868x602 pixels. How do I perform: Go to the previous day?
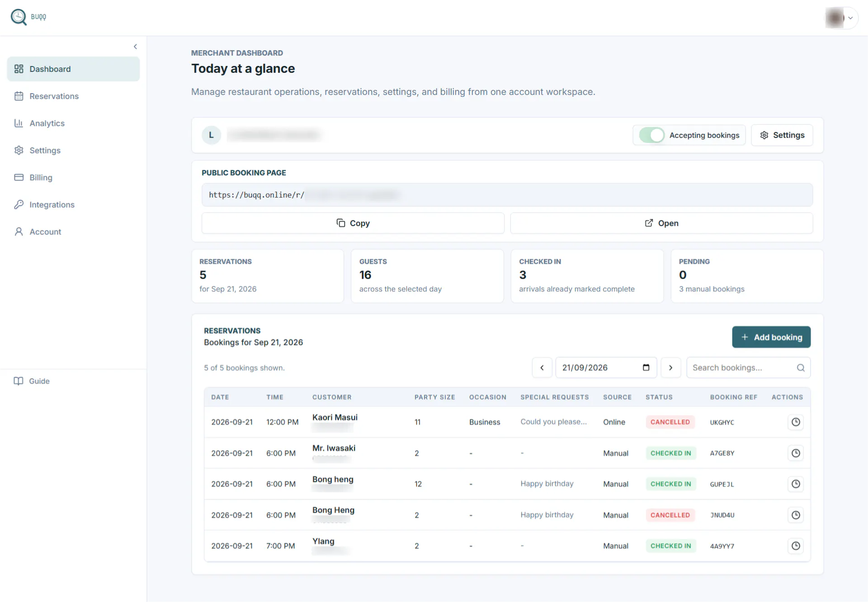pos(542,368)
